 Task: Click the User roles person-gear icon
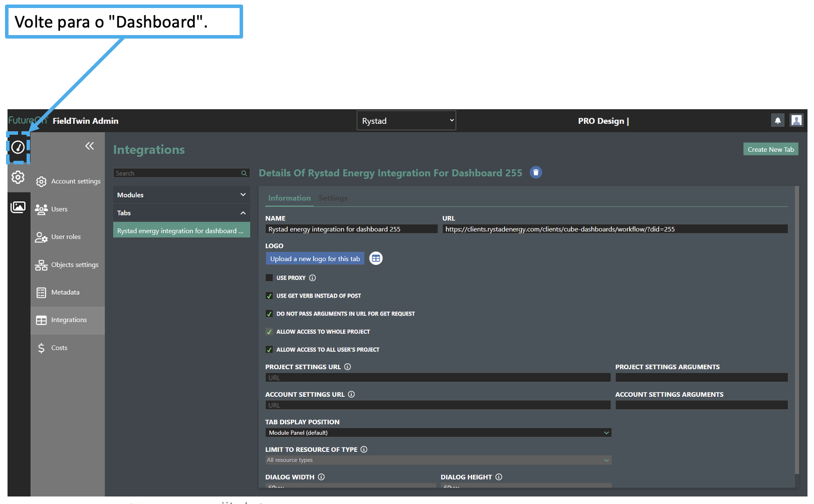coord(41,237)
